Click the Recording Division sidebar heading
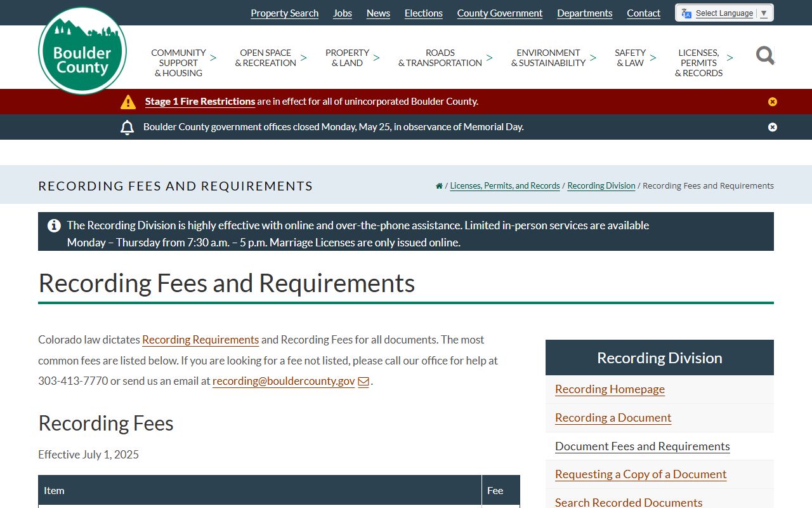 [x=660, y=358]
